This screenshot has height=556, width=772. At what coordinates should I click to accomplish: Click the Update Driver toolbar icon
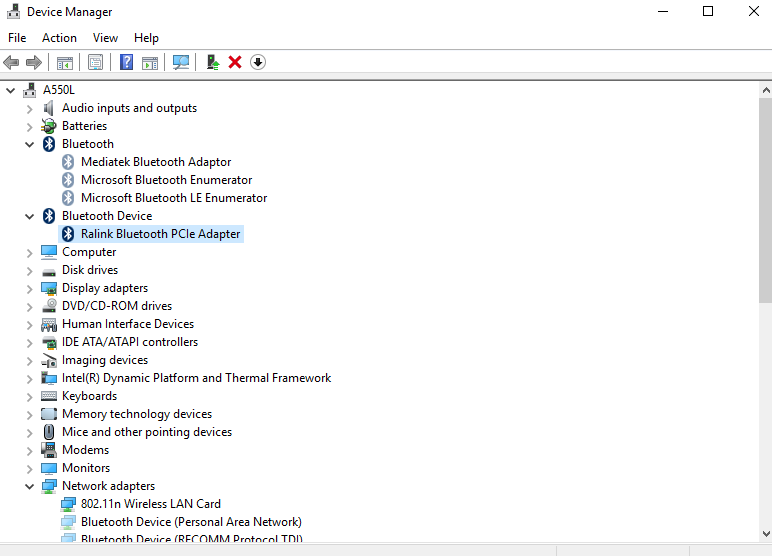[213, 62]
